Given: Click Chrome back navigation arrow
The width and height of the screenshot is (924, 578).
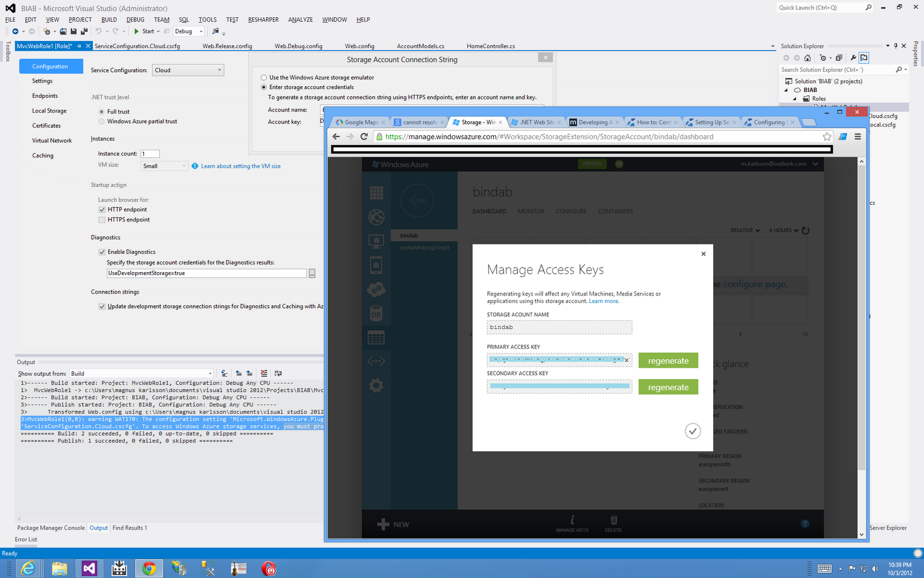Looking at the screenshot, I should click(x=336, y=136).
